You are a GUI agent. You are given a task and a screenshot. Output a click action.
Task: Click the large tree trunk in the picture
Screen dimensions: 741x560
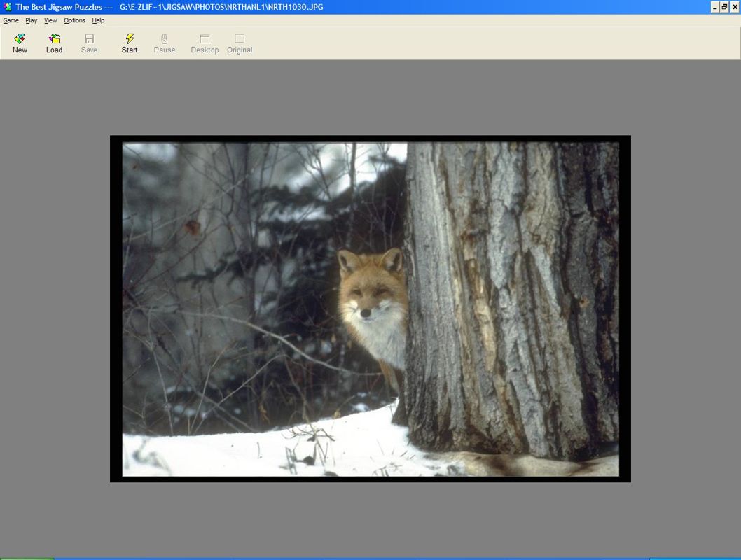(x=504, y=294)
